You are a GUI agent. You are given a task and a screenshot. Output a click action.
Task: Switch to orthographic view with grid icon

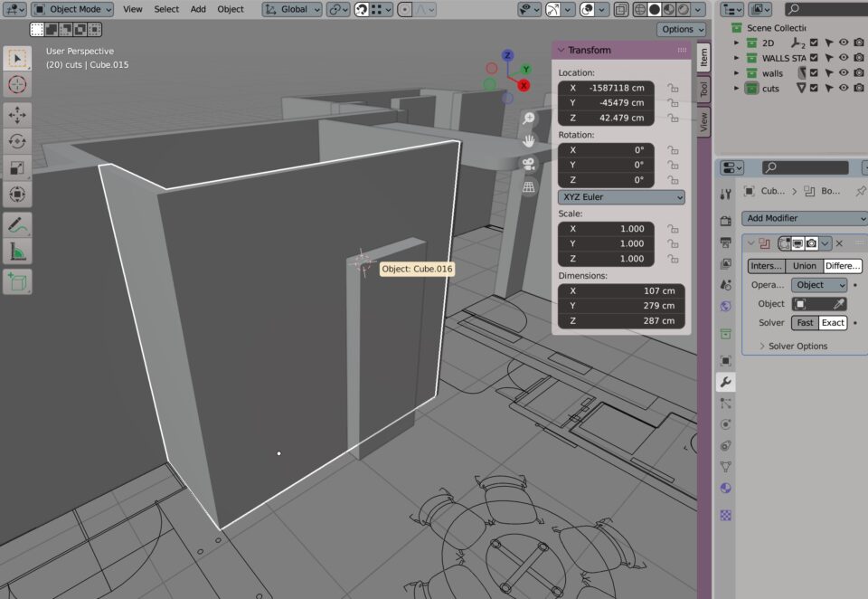coord(529,186)
